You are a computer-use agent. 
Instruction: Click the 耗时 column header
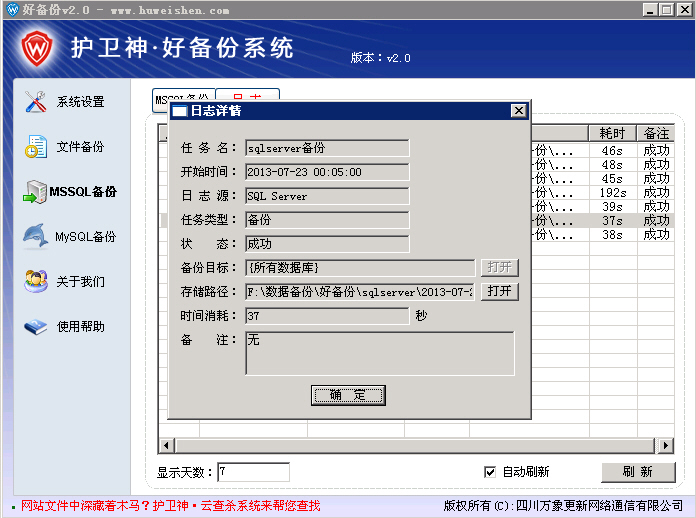[x=612, y=133]
